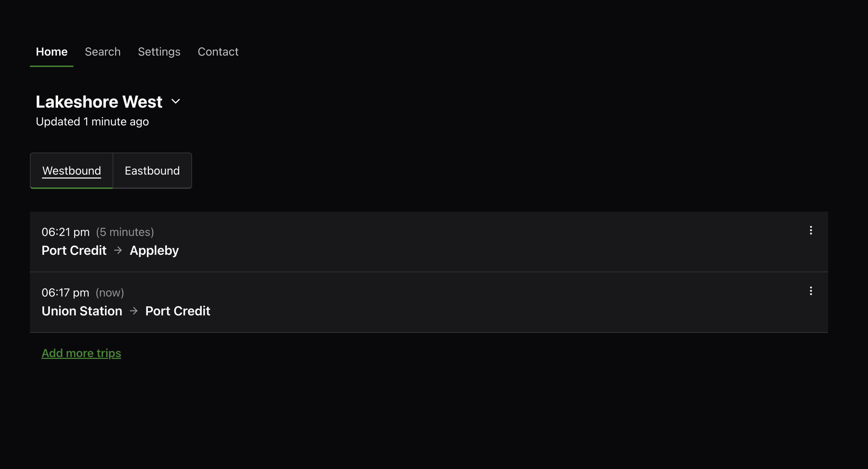The height and width of the screenshot is (469, 868).
Task: Expand the line selector chevron
Action: [x=176, y=102]
